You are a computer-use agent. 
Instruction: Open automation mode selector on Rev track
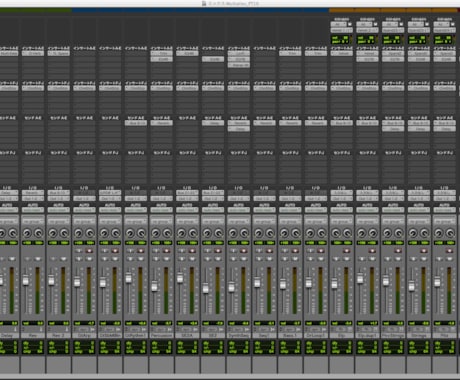click(x=33, y=210)
